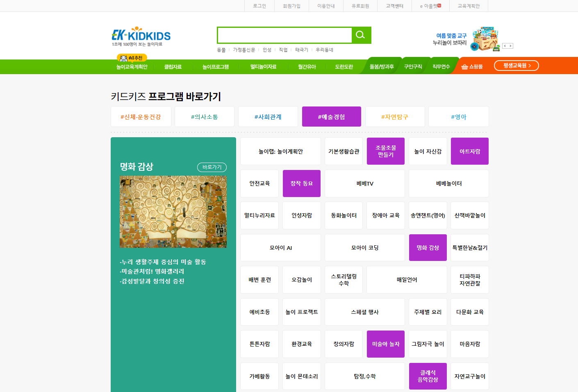578x392 pixels.
Task: Click the 바로가기 button on 명화 감상
Action: click(212, 167)
